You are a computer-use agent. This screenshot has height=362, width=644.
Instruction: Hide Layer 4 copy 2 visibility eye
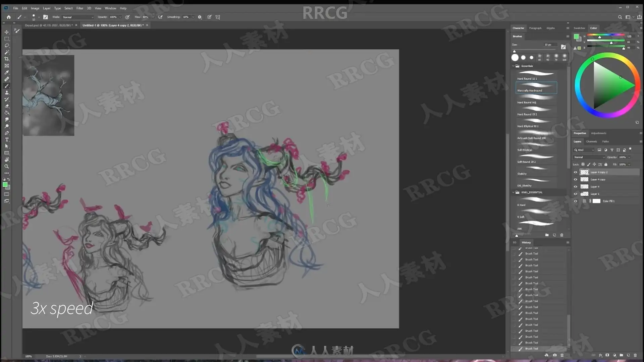coord(576,172)
